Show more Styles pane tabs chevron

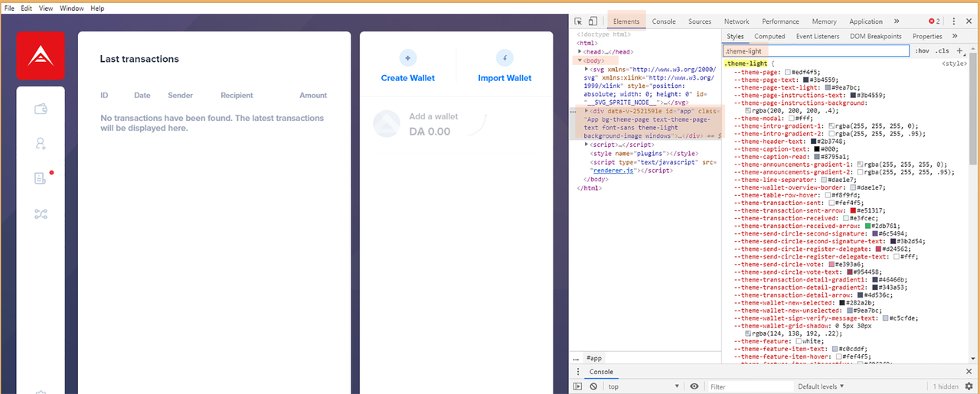[x=955, y=36]
